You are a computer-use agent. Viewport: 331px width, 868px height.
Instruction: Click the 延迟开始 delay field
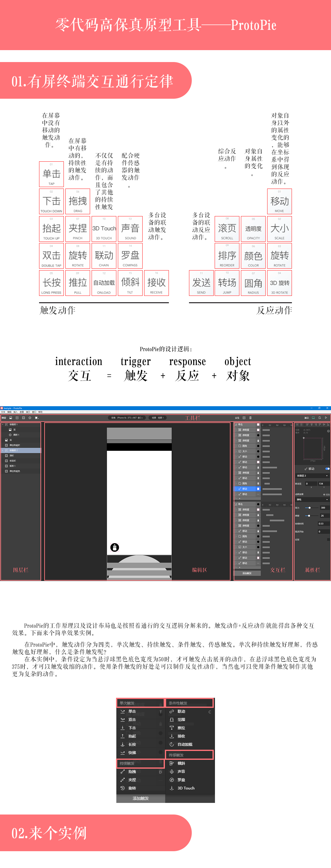[x=324, y=532]
